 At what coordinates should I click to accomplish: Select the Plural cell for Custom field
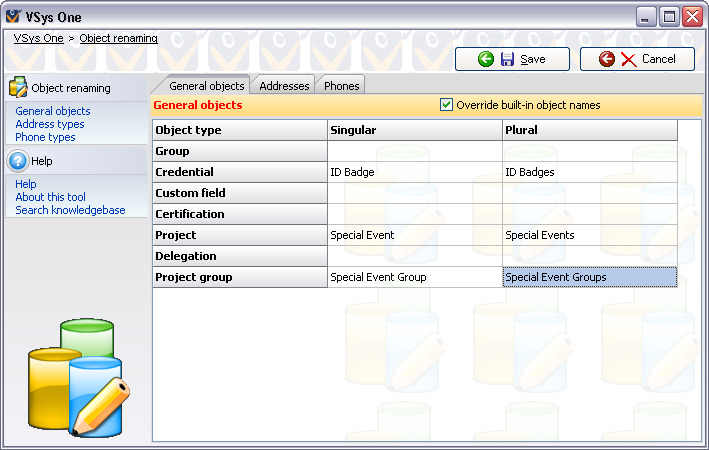[x=590, y=193]
